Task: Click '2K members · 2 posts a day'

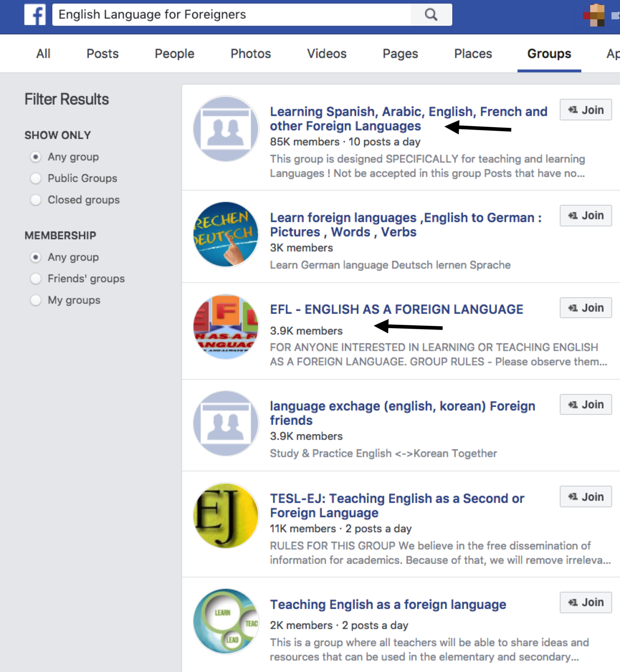Action: pos(339,625)
